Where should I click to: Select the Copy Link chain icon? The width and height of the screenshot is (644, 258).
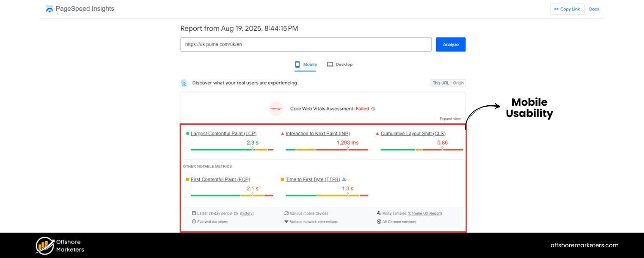[556, 9]
